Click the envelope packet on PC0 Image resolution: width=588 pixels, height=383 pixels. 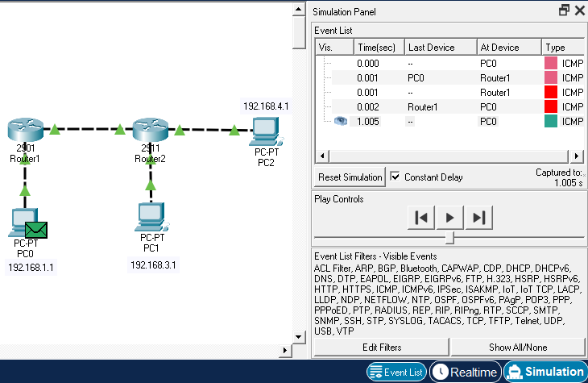click(x=37, y=230)
